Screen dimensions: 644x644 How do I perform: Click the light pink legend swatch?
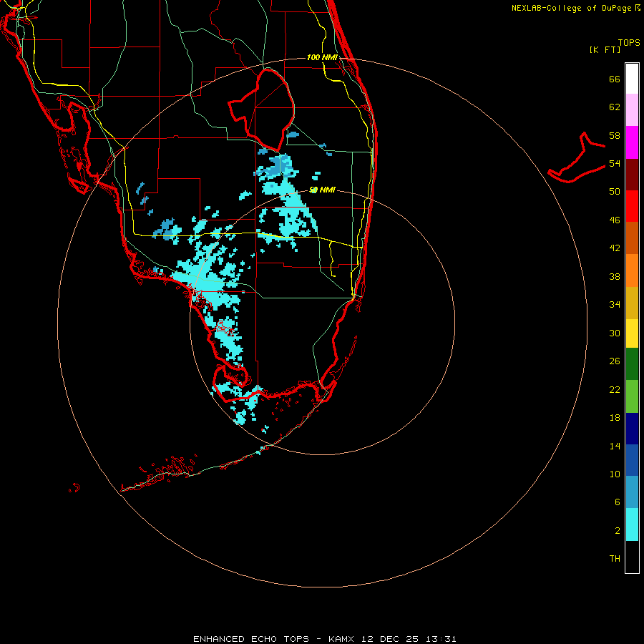tap(632, 109)
